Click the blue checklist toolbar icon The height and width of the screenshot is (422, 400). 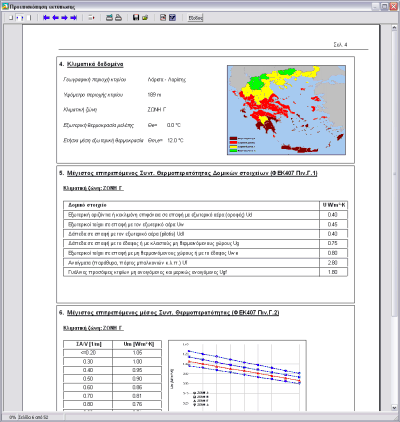pyautogui.click(x=172, y=18)
